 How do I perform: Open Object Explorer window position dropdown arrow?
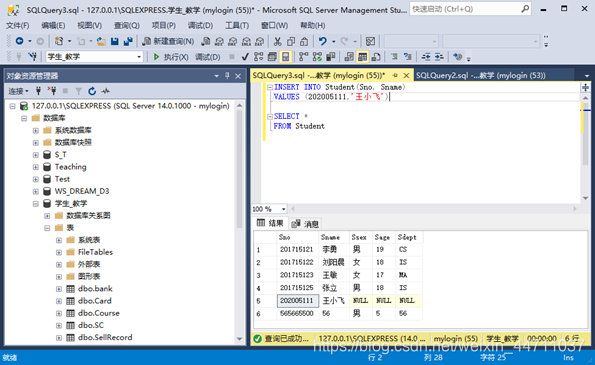[216, 76]
